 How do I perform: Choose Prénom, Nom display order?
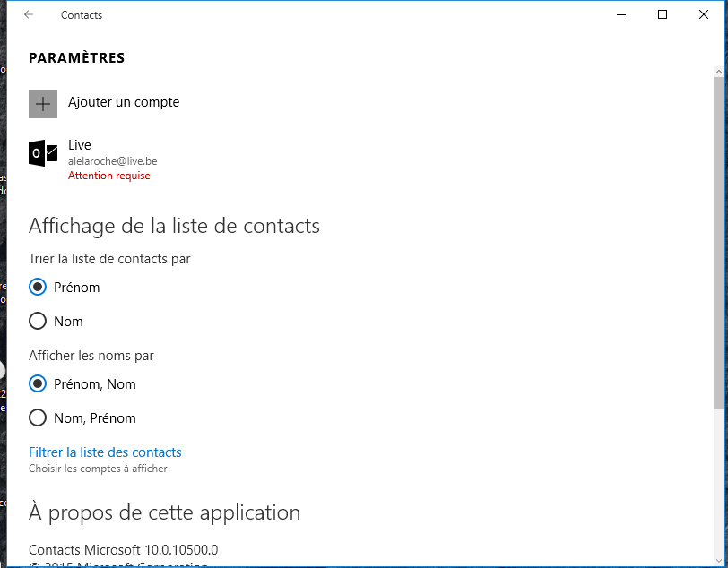(38, 383)
